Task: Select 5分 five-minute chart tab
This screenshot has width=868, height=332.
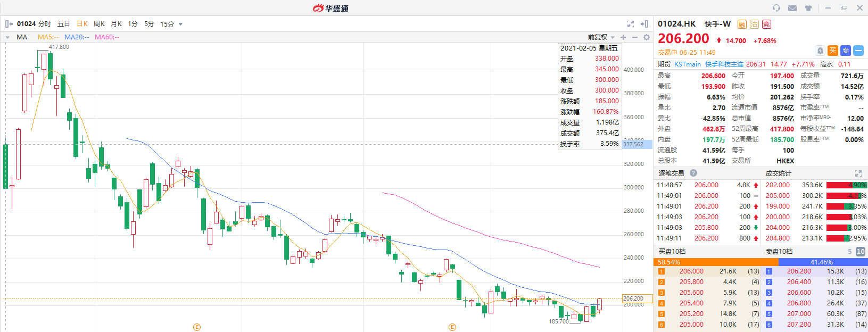Action: click(150, 24)
